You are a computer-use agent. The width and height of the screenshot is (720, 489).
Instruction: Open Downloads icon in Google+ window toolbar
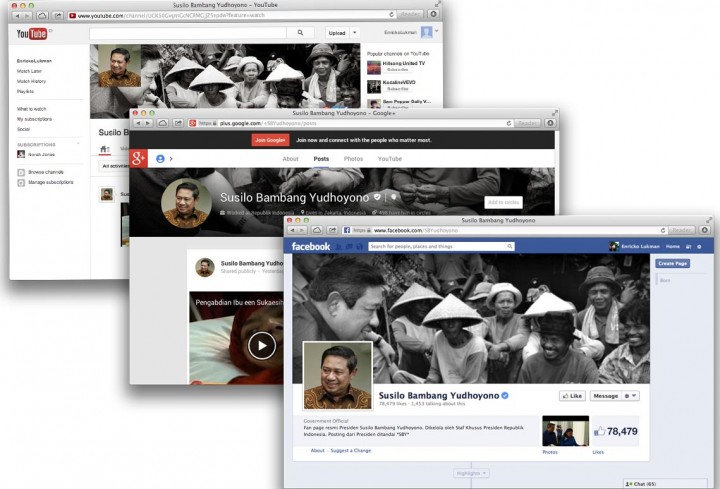click(x=550, y=123)
